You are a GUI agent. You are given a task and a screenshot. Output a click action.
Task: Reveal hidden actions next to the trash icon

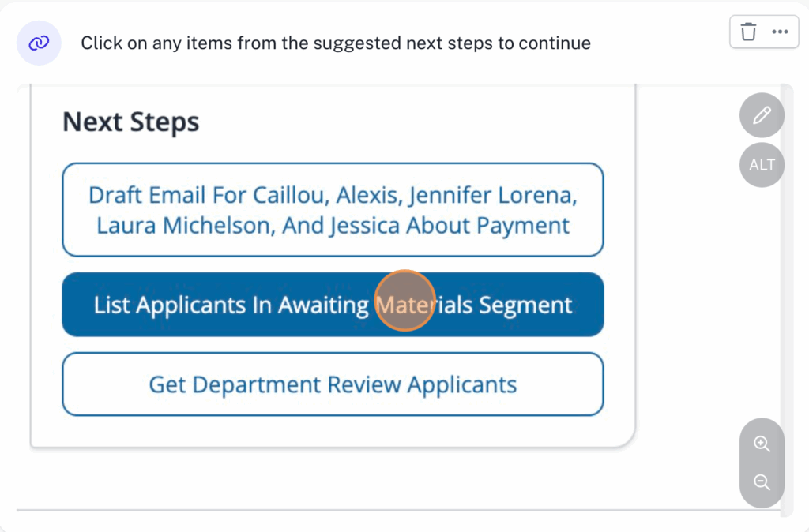pos(780,31)
